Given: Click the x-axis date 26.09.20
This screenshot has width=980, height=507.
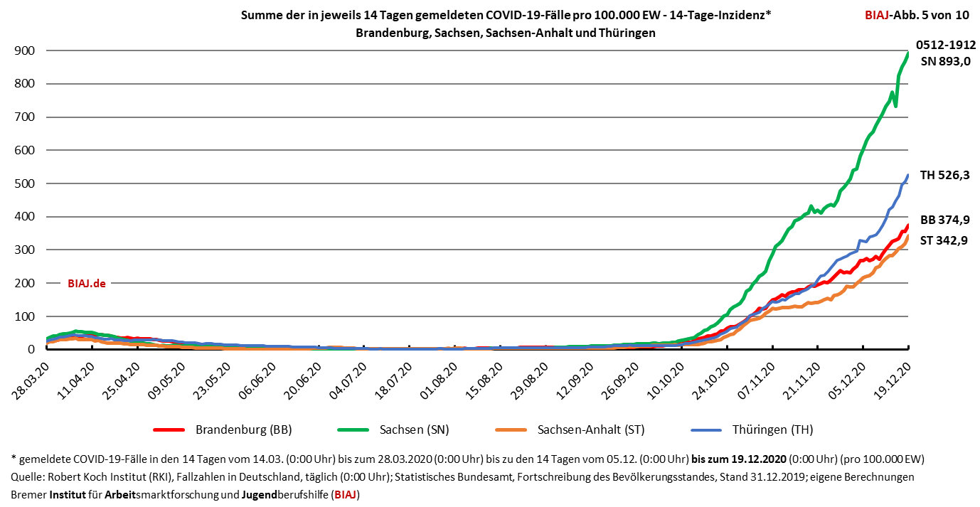Looking at the screenshot, I should click(x=622, y=380).
